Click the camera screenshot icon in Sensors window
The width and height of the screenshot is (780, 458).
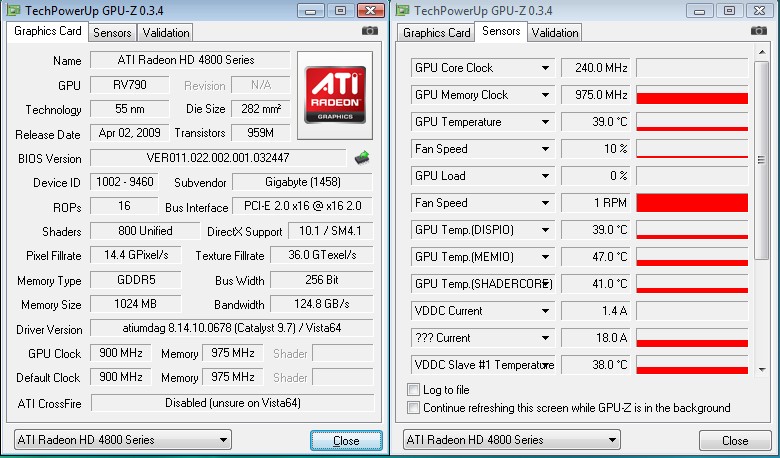click(759, 31)
